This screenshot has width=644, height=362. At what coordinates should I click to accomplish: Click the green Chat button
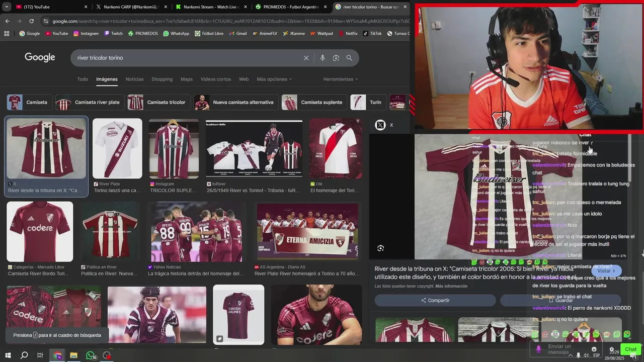click(x=630, y=349)
